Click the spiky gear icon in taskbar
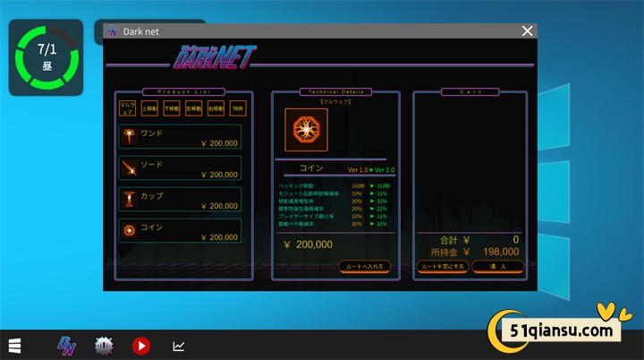This screenshot has width=644, height=360. coord(104,346)
